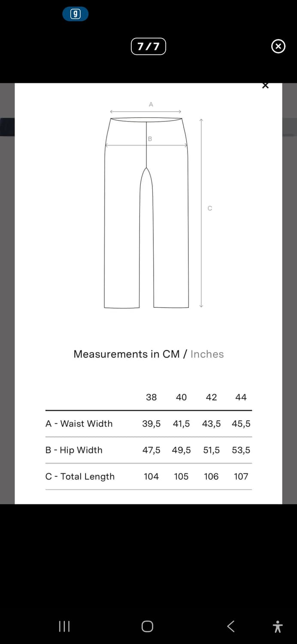Go back using Android back arrow

click(231, 626)
